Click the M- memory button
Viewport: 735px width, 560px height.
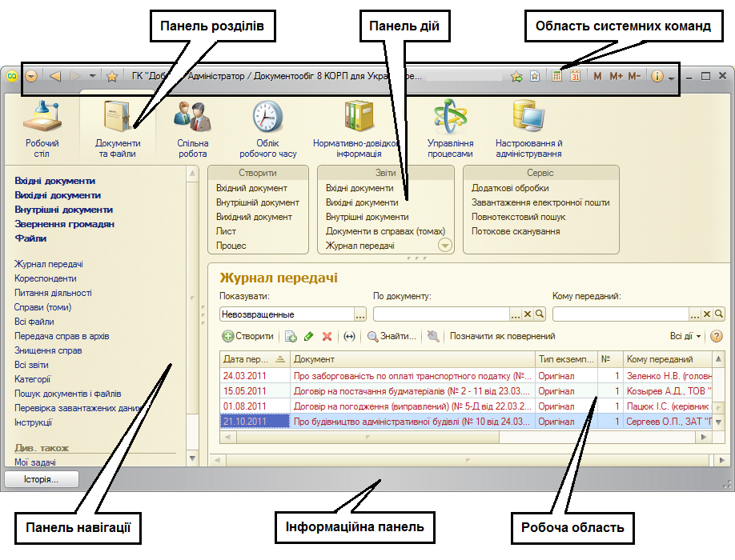[634, 76]
